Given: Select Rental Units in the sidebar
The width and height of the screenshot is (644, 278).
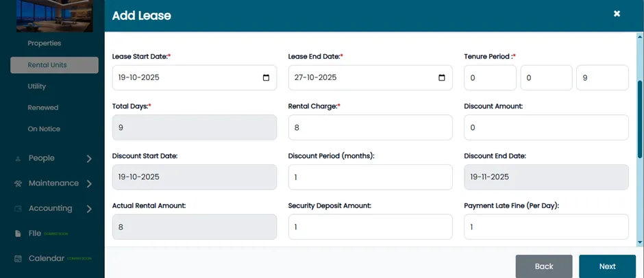Looking at the screenshot, I should coord(54,65).
